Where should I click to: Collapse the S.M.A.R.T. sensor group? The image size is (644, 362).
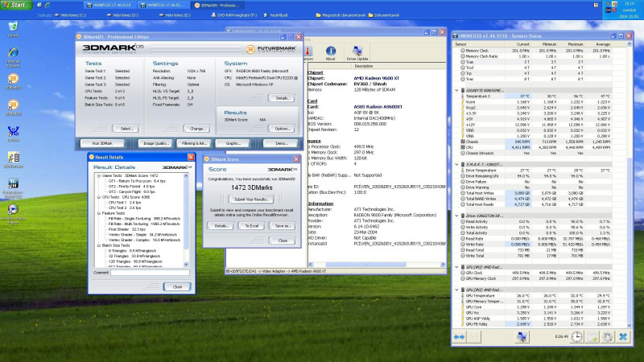tap(456, 165)
